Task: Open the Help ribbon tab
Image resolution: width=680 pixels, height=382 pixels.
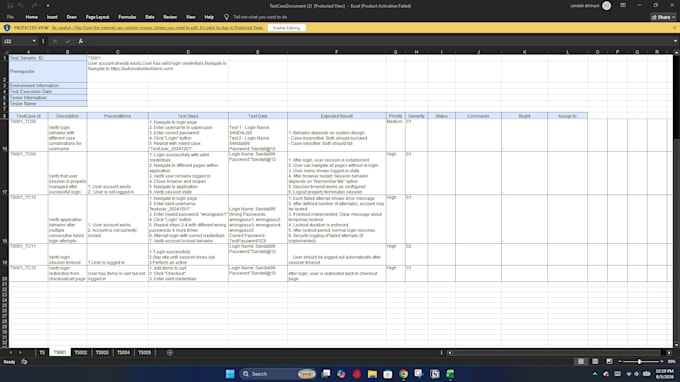Action: pos(209,17)
